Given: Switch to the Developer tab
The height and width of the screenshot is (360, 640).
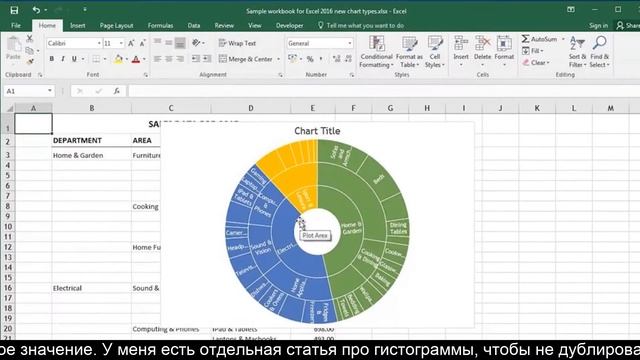Looking at the screenshot, I should (x=289, y=25).
